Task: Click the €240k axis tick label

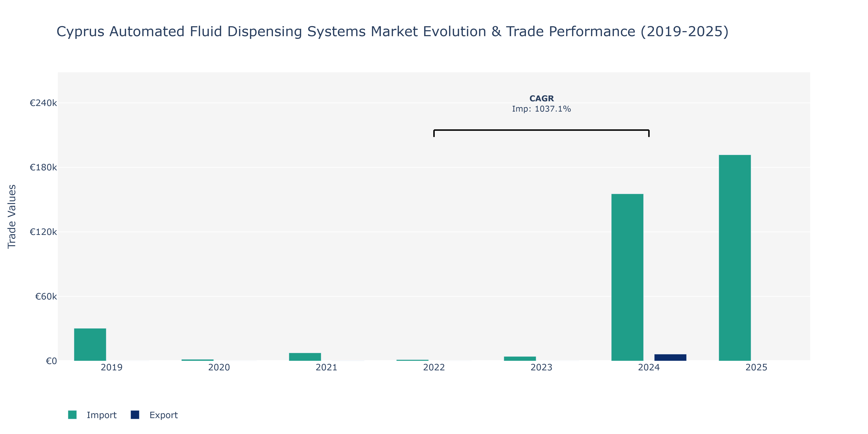Action: (43, 103)
